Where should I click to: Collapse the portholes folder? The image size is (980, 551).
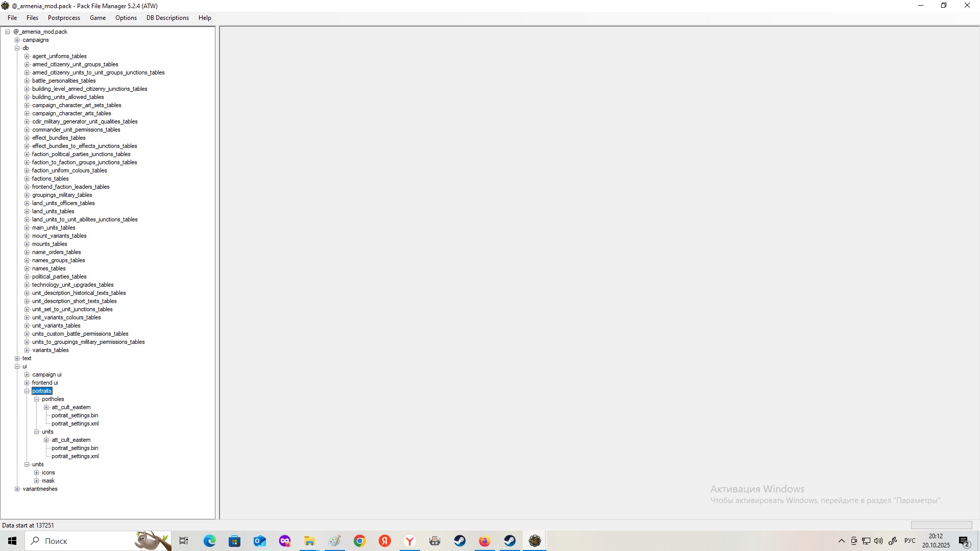click(x=37, y=399)
